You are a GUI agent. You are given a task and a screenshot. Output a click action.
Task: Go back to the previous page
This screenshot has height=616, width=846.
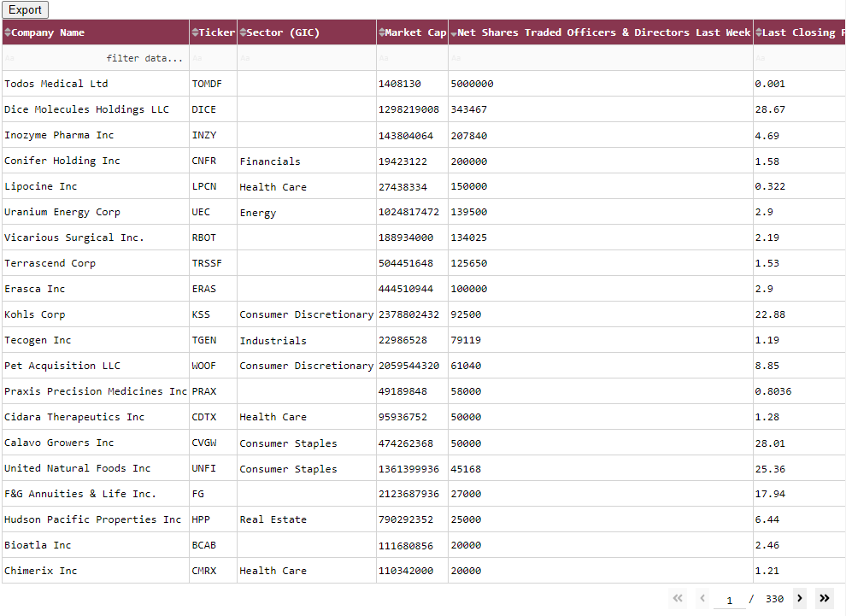point(702,598)
